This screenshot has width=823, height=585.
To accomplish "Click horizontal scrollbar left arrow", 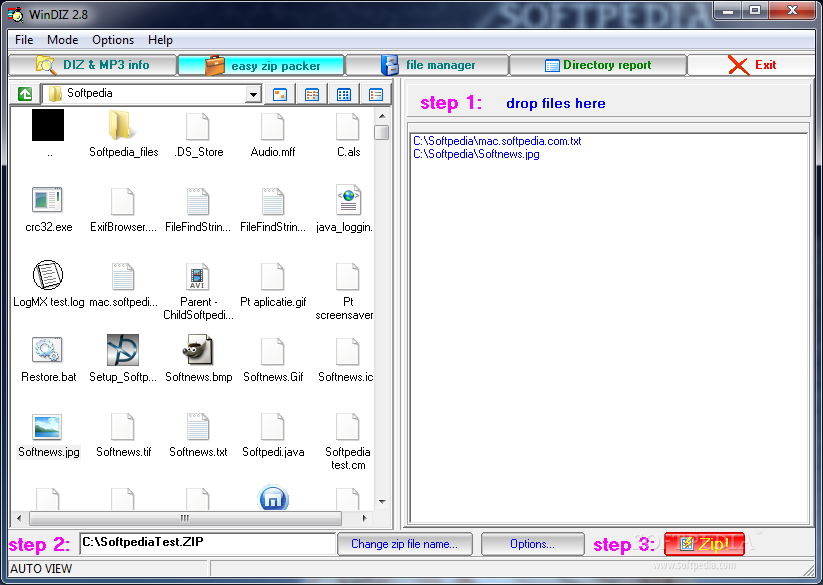I will (x=19, y=518).
